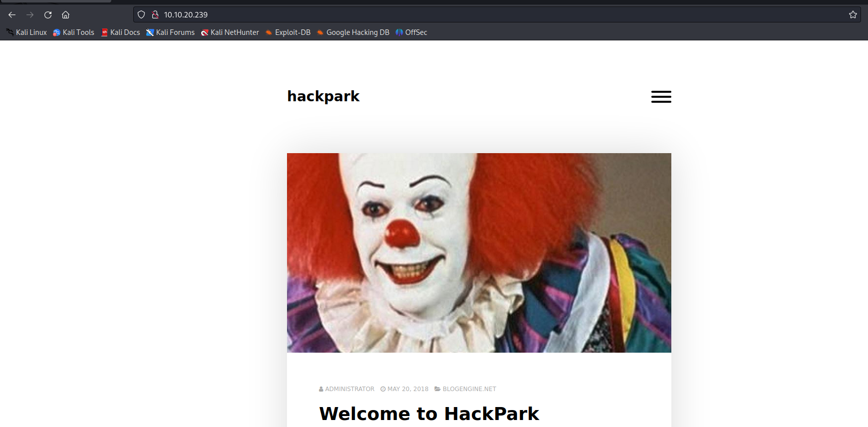The height and width of the screenshot is (427, 868).
Task: Open the Kali Forums bookmark
Action: [x=170, y=32]
